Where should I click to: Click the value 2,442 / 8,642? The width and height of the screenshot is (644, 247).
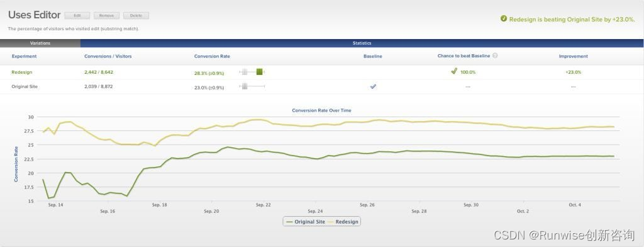pos(99,72)
